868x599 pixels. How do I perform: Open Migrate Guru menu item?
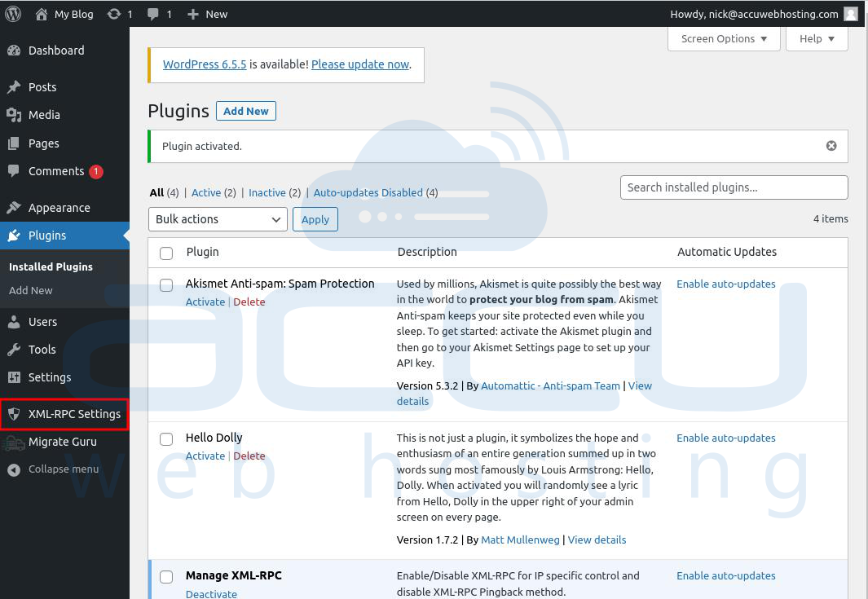pos(64,442)
